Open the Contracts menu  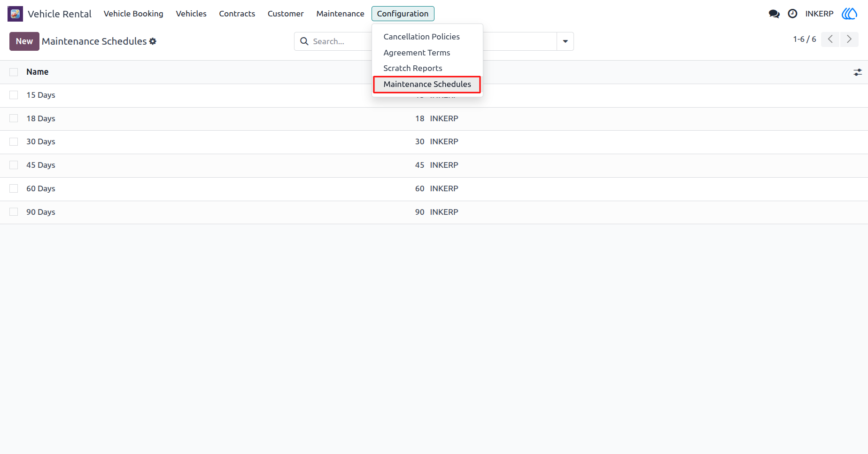tap(237, 14)
